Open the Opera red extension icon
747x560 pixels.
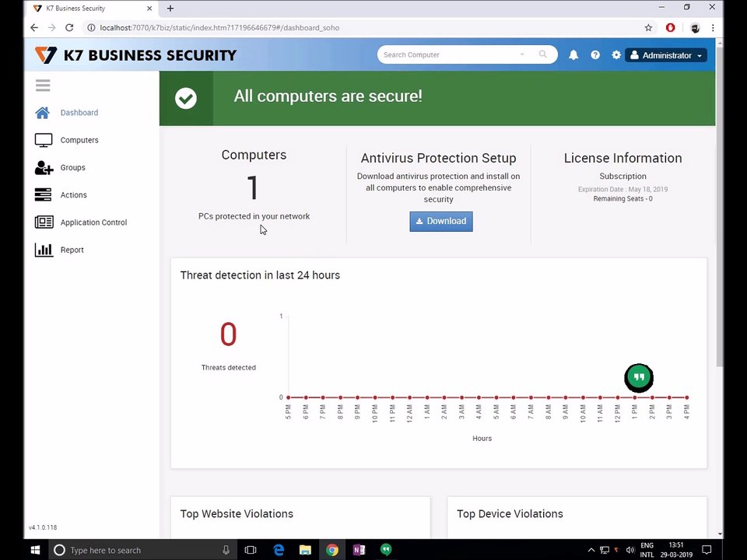coord(670,28)
